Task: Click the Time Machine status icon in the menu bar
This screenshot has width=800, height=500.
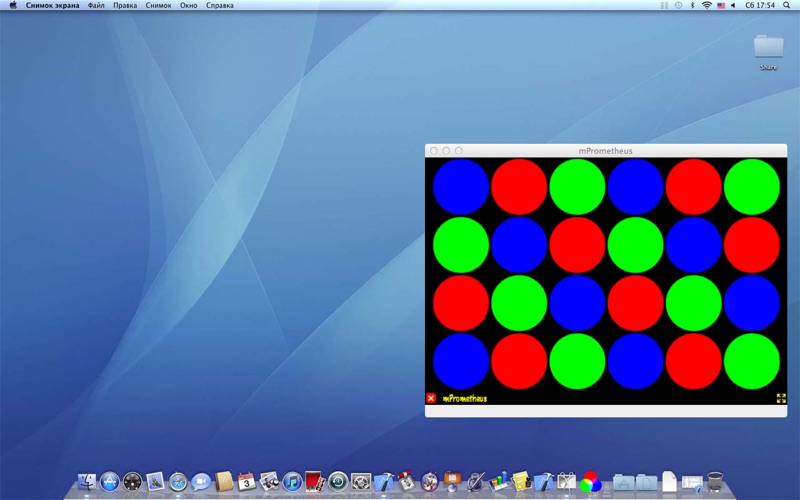Action: [678, 5]
